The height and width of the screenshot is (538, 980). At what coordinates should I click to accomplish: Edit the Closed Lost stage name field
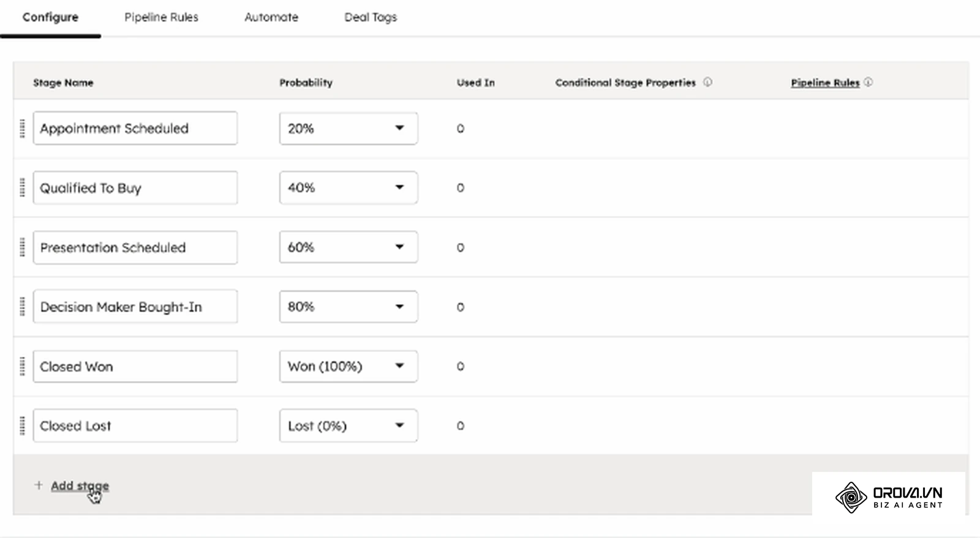coord(135,425)
